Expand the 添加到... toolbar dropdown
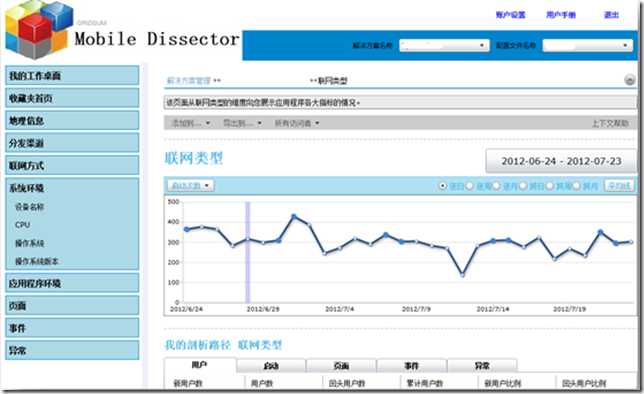644x394 pixels. point(191,123)
